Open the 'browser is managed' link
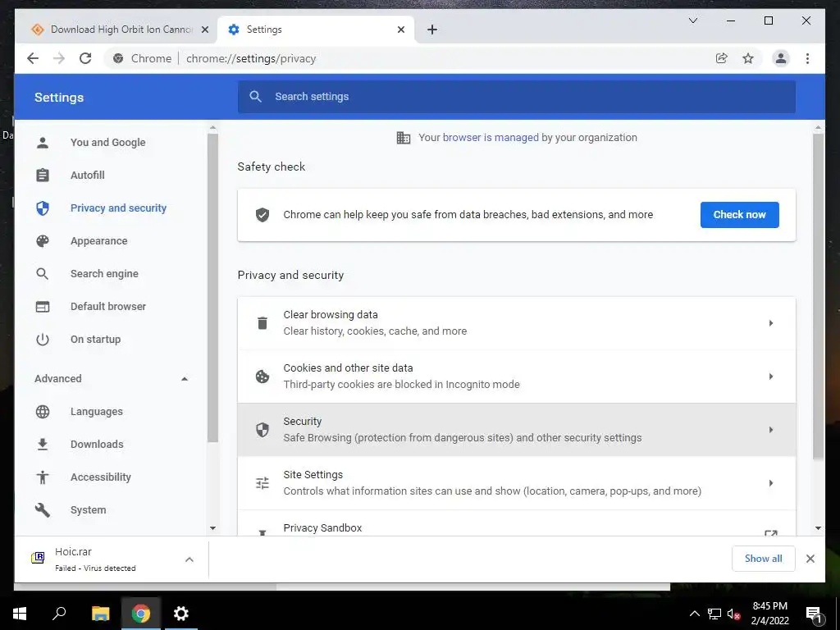The image size is (840, 630). [491, 138]
